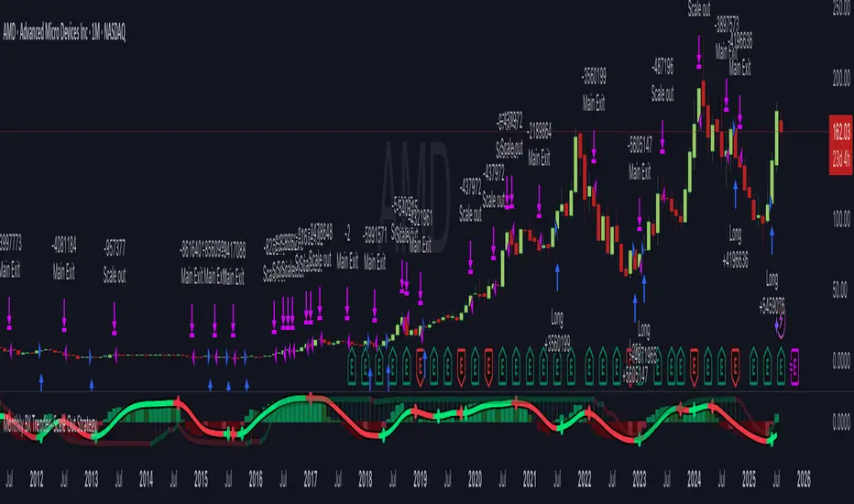Image resolution: width=854 pixels, height=504 pixels.
Task: Click the Long +3560199 entry label
Action: [557, 330]
